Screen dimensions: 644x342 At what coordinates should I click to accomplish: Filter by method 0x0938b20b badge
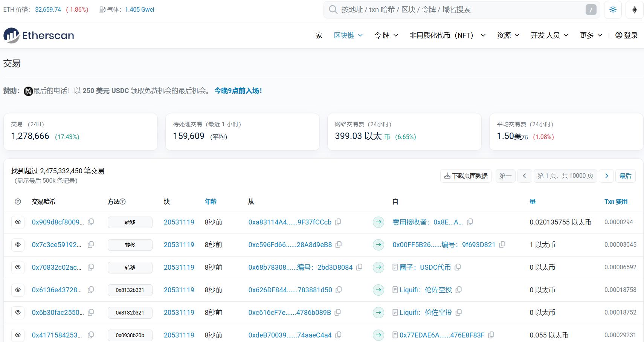tap(130, 335)
